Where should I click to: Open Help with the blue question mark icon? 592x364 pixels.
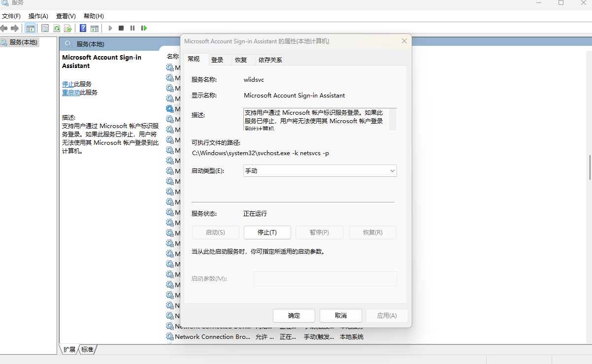pyautogui.click(x=83, y=28)
